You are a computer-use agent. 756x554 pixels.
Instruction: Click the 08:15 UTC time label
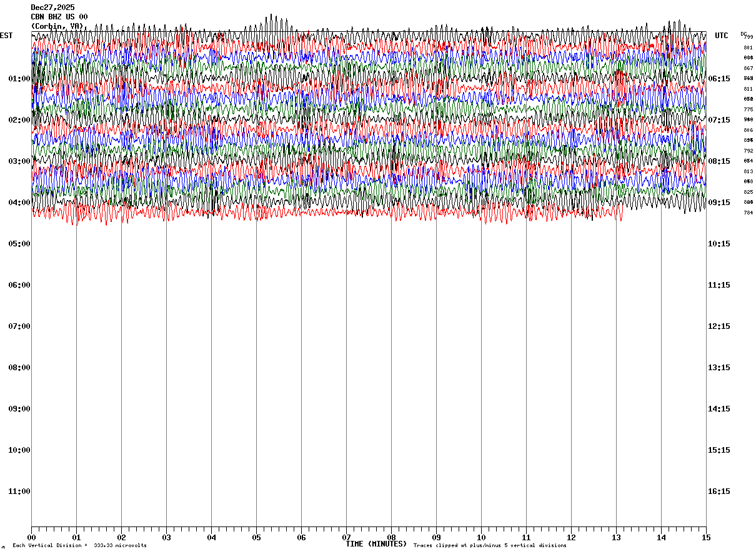719,161
